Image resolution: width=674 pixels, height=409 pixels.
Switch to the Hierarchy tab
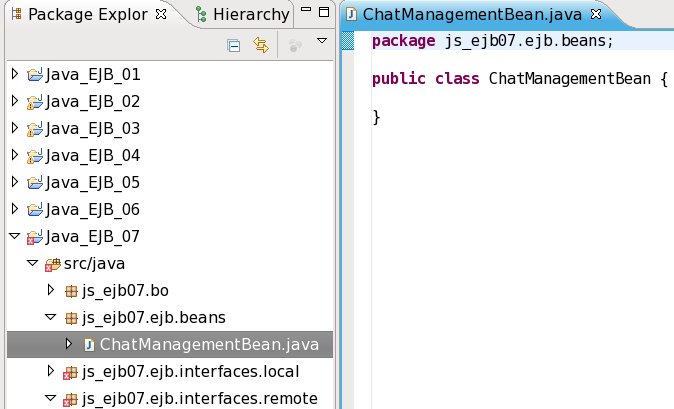(245, 14)
